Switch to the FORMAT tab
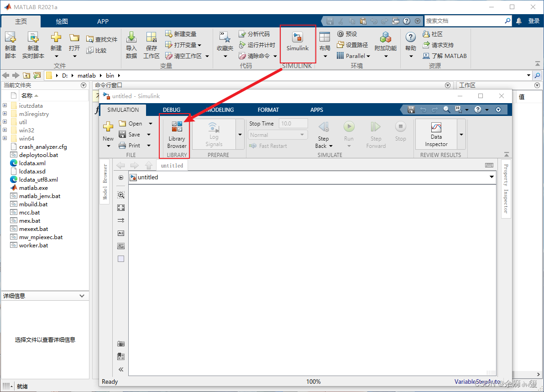Viewport: 544px width, 392px height. (268, 110)
